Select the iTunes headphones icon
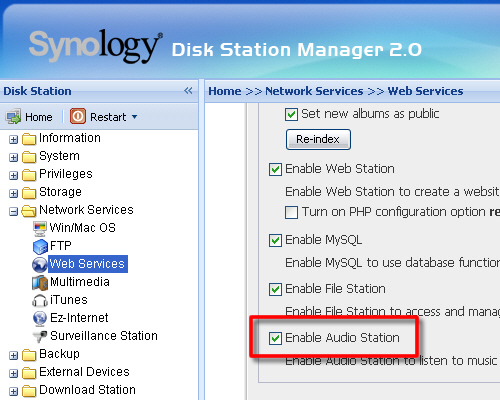 (40, 300)
